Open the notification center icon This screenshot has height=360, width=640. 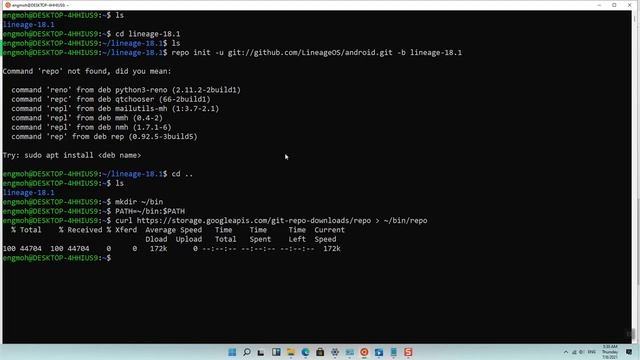coord(629,352)
